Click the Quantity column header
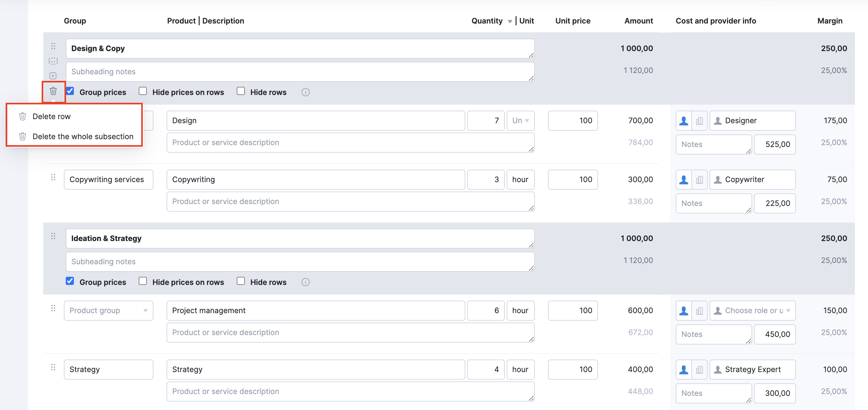This screenshot has width=868, height=410. (487, 21)
